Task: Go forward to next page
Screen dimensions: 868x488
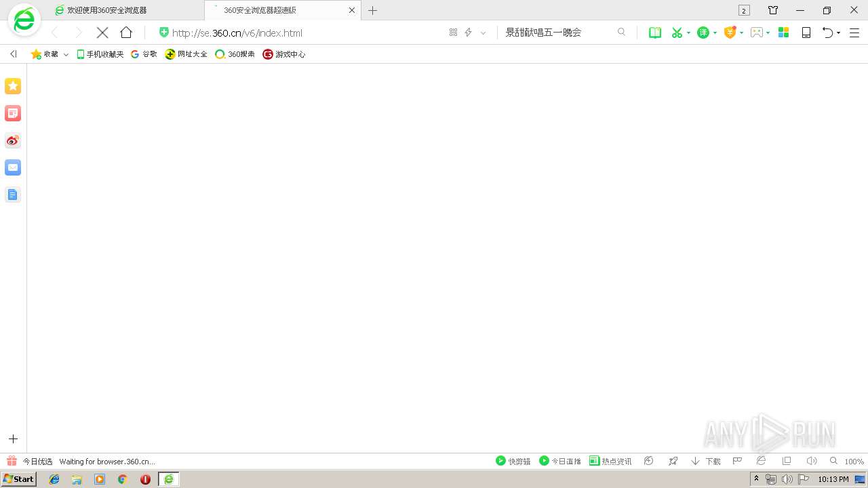Action: [x=78, y=33]
